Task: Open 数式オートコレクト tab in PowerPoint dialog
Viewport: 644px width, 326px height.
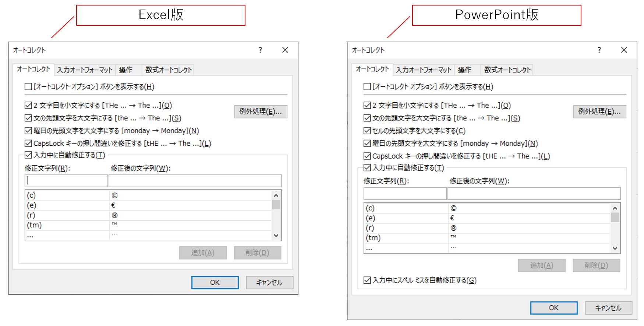Action: pos(507,70)
